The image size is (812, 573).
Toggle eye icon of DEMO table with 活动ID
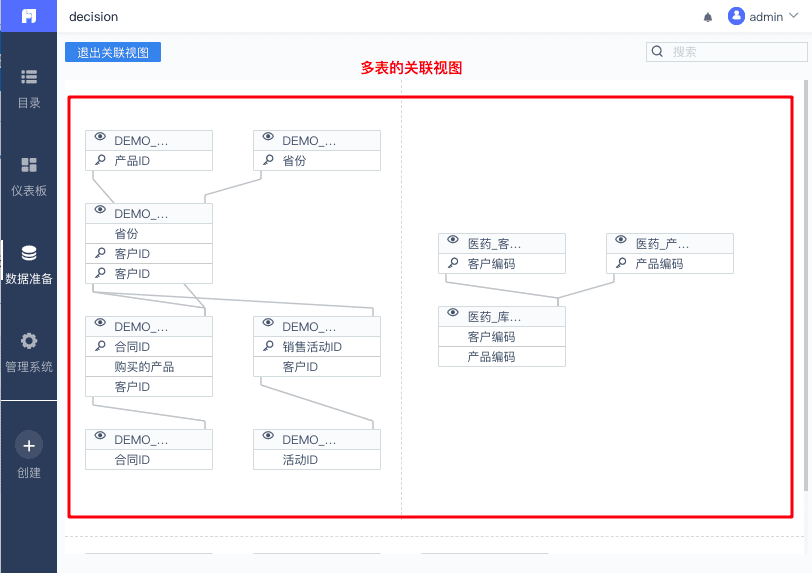point(268,436)
